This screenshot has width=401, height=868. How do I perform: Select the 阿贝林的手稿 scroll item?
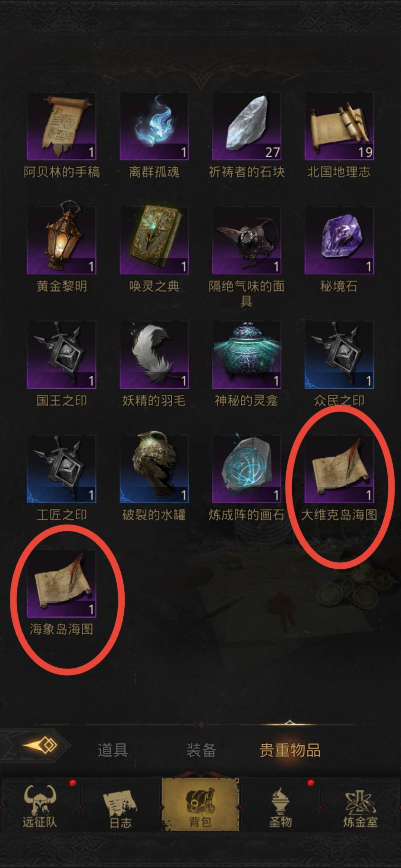pyautogui.click(x=62, y=126)
